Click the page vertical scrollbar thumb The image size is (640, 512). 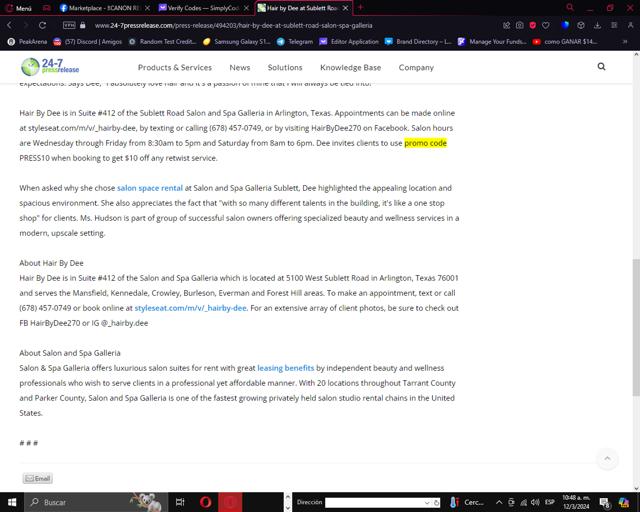click(x=636, y=327)
